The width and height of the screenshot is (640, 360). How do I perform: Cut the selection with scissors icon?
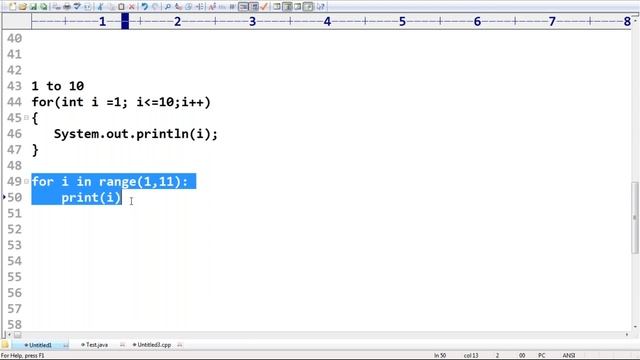[100, 7]
